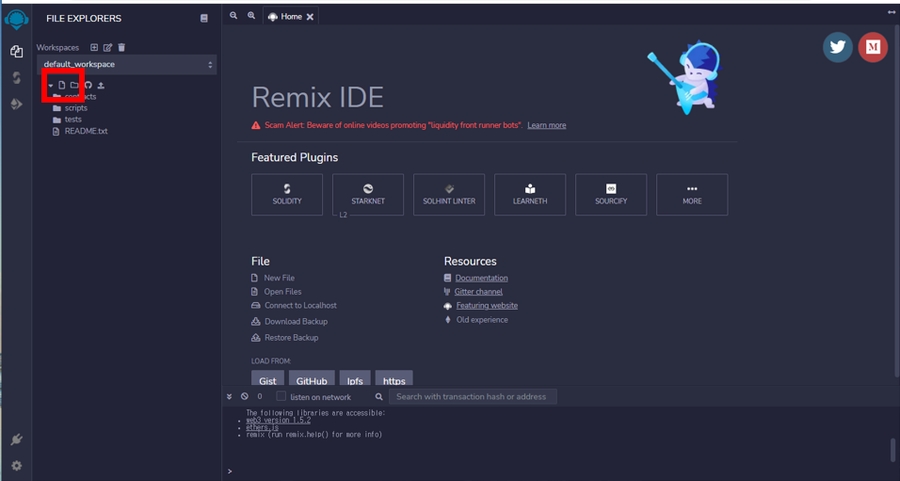This screenshot has width=900, height=481.
Task: Collapse the workspace root tree arrow
Action: (50, 86)
